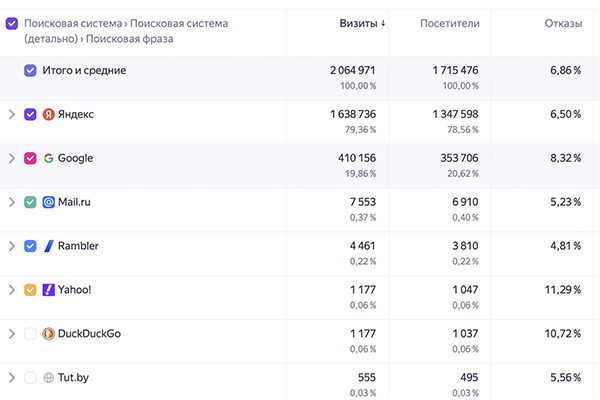Image resolution: width=600 pixels, height=400 pixels.
Task: Click Google bounce rate 8,32 %
Action: 566,158
